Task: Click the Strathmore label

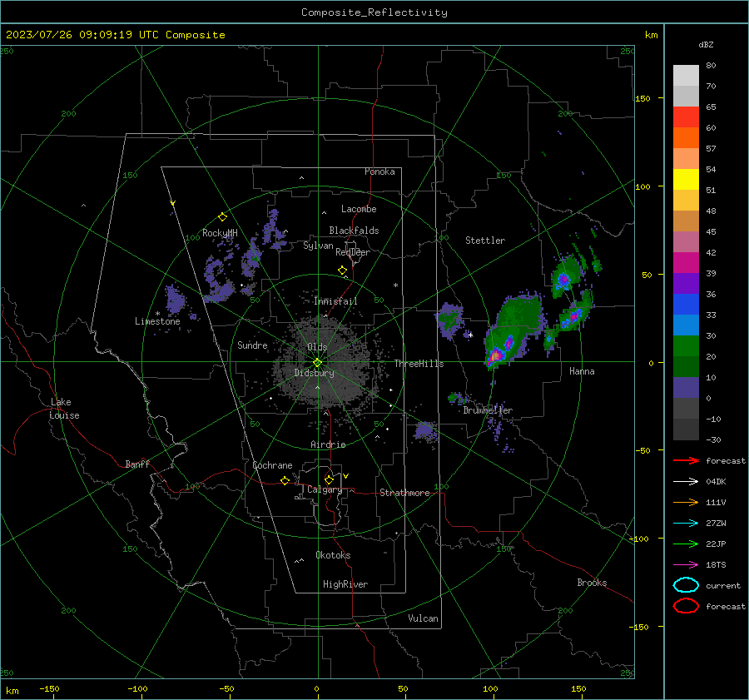Action: 404,493
